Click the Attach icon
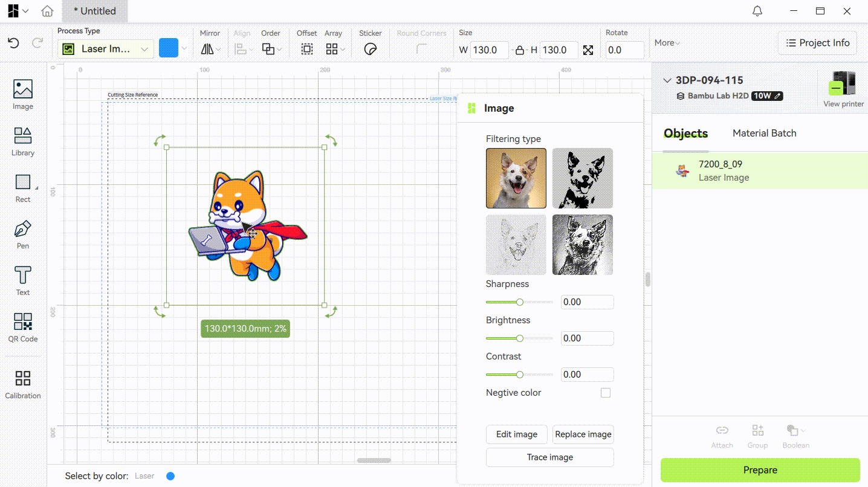This screenshot has width=868, height=487. coord(722,430)
